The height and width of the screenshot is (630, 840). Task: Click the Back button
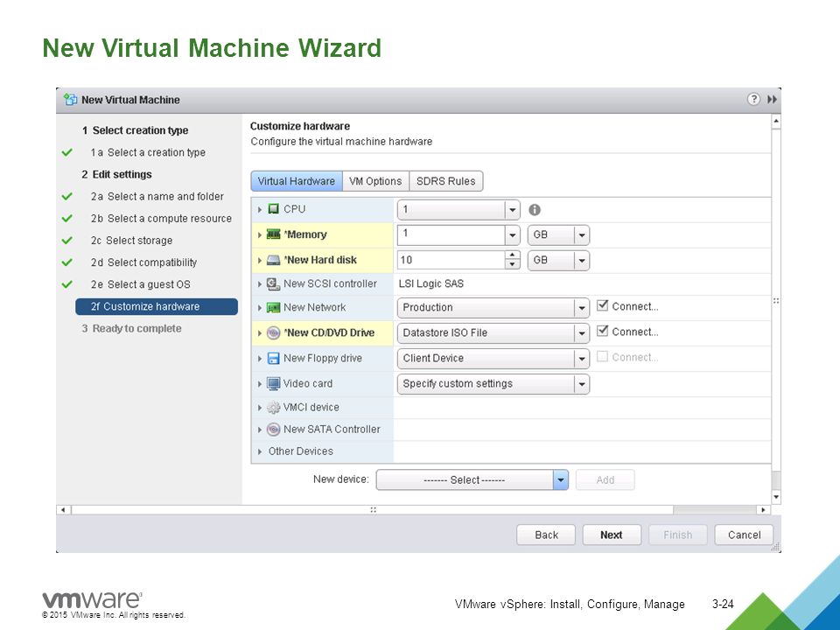pos(546,535)
